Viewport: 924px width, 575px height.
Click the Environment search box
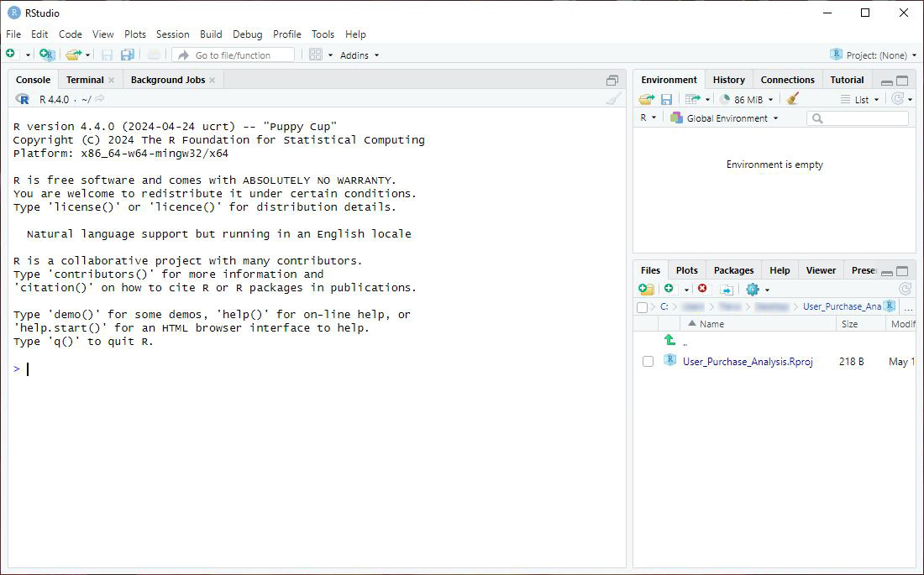[858, 118]
